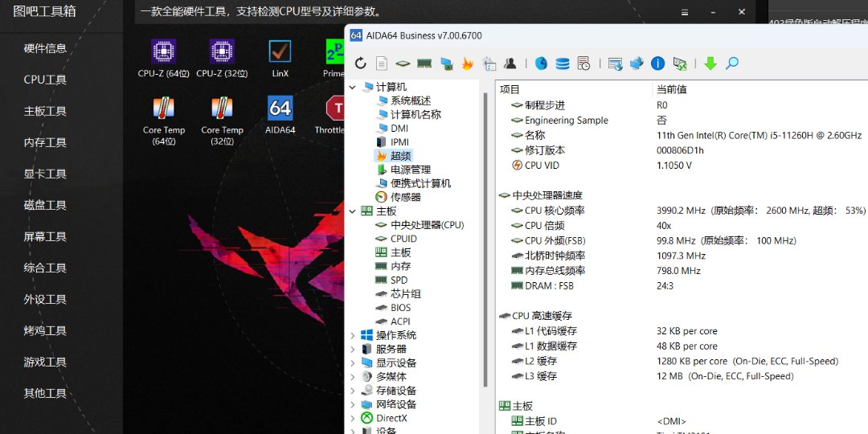Expand the 显示设备 tree node
The width and height of the screenshot is (868, 434).
click(x=353, y=362)
